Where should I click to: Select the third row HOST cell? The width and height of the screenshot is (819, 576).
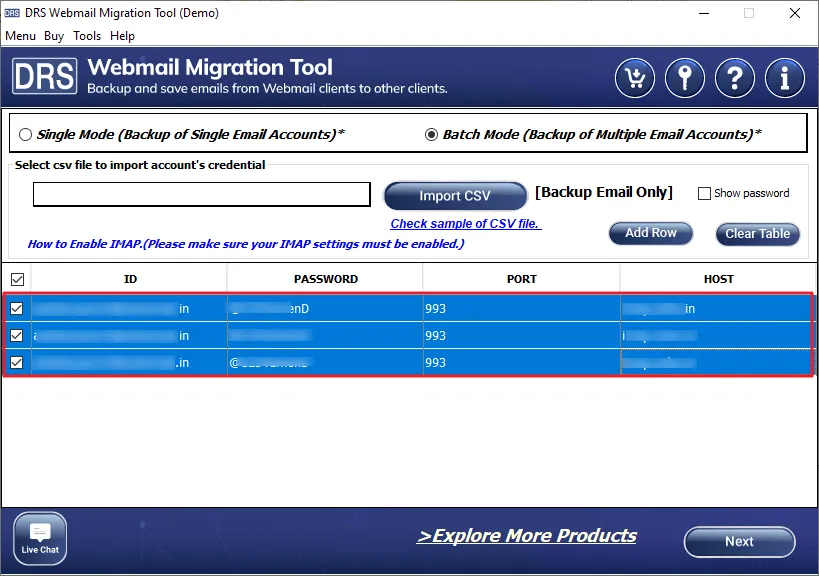click(x=717, y=362)
